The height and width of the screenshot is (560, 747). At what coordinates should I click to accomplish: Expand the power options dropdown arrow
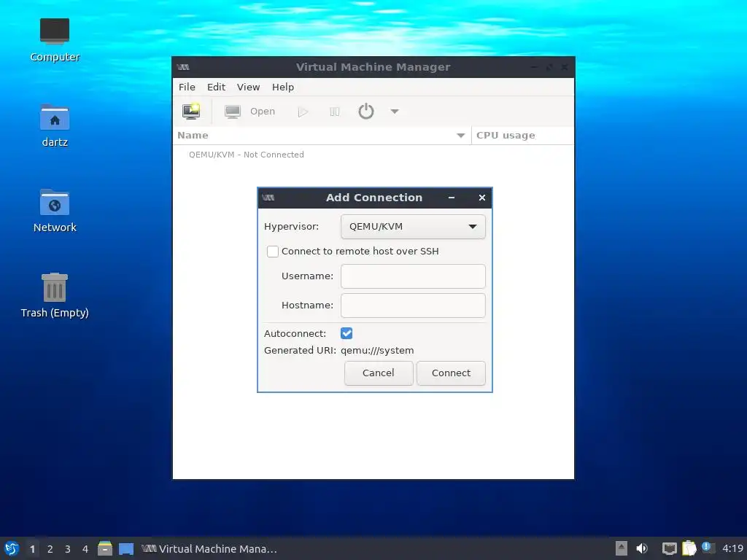click(x=395, y=112)
